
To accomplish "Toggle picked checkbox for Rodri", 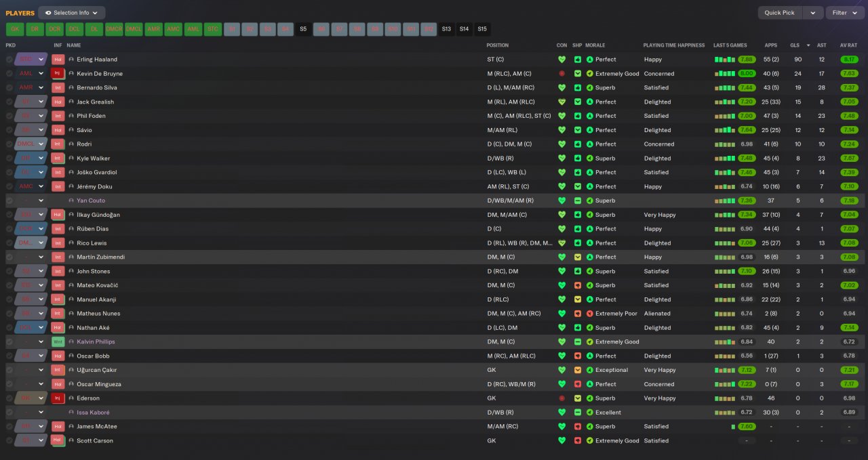I will point(9,144).
